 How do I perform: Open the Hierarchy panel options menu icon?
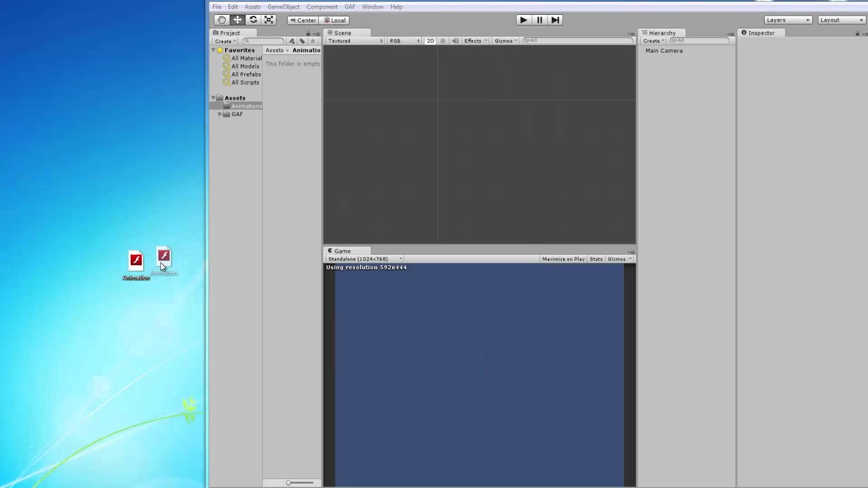tap(731, 33)
